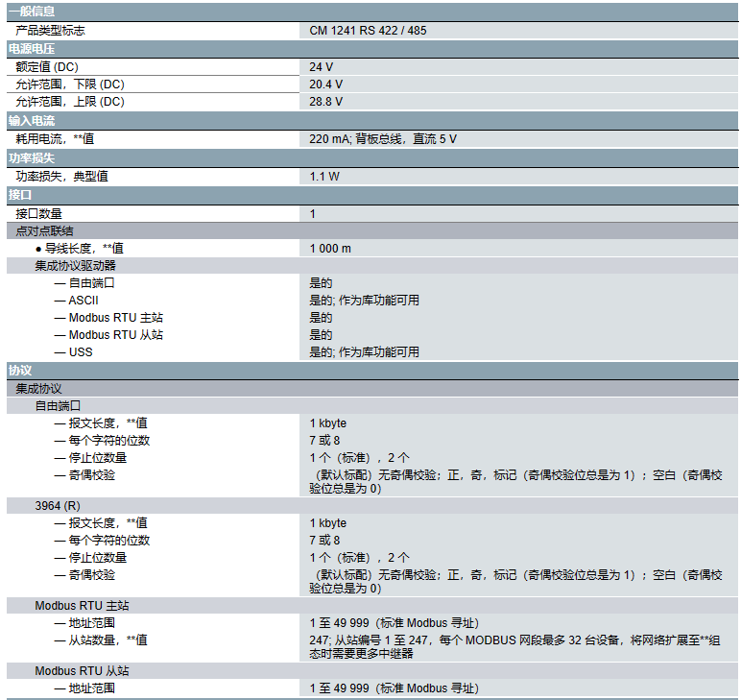This screenshot has height=700, width=741.
Task: Click the '28.8 V' value
Action: (x=325, y=102)
